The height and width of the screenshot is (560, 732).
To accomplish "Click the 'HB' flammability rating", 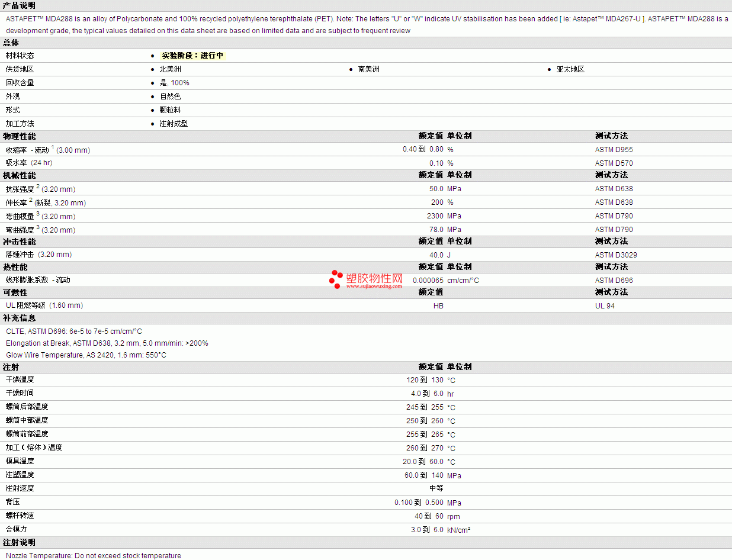I will pos(438,306).
